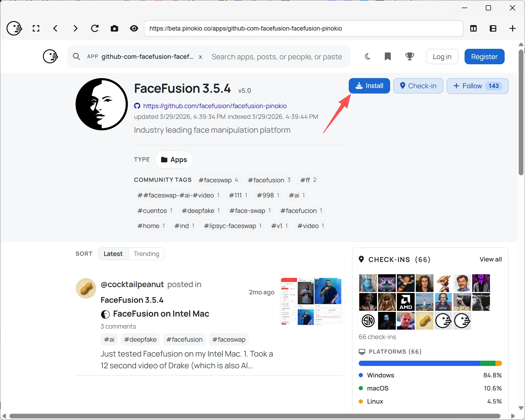
Task: Select the #faceswap community tag
Action: 218,180
